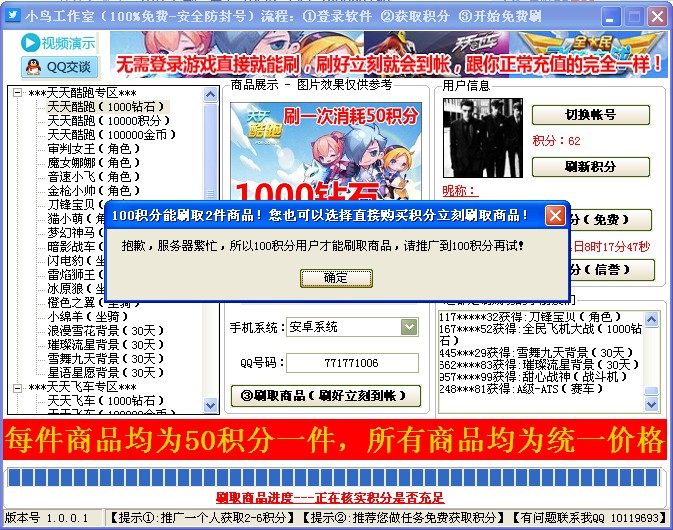Select 小绵羊 (坐骑)
Image resolution: width=673 pixels, height=530 pixels.
[x=88, y=317]
